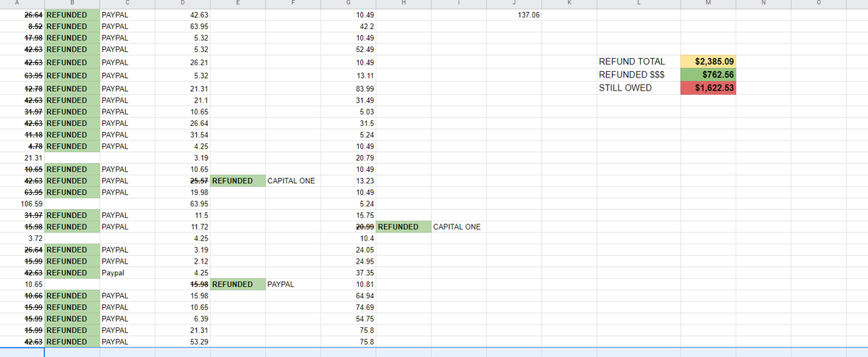Click the lowercase Paypal cell
The image size is (868, 357).
127,273
